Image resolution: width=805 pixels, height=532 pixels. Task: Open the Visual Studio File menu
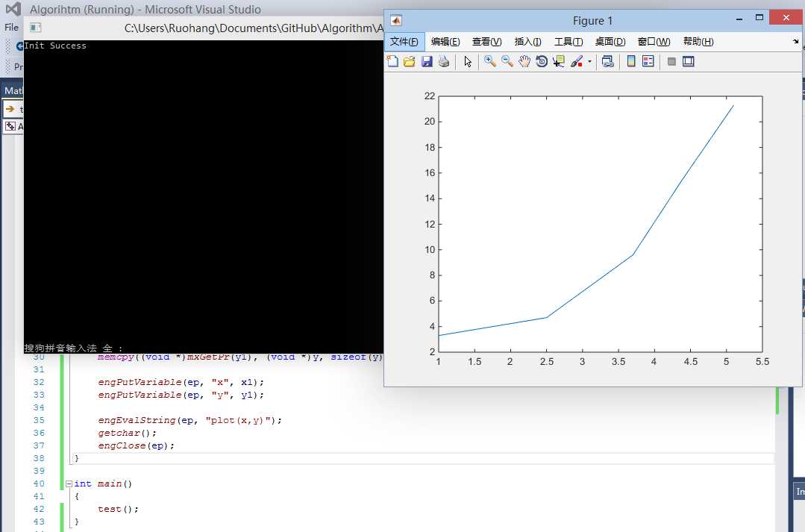(11, 27)
